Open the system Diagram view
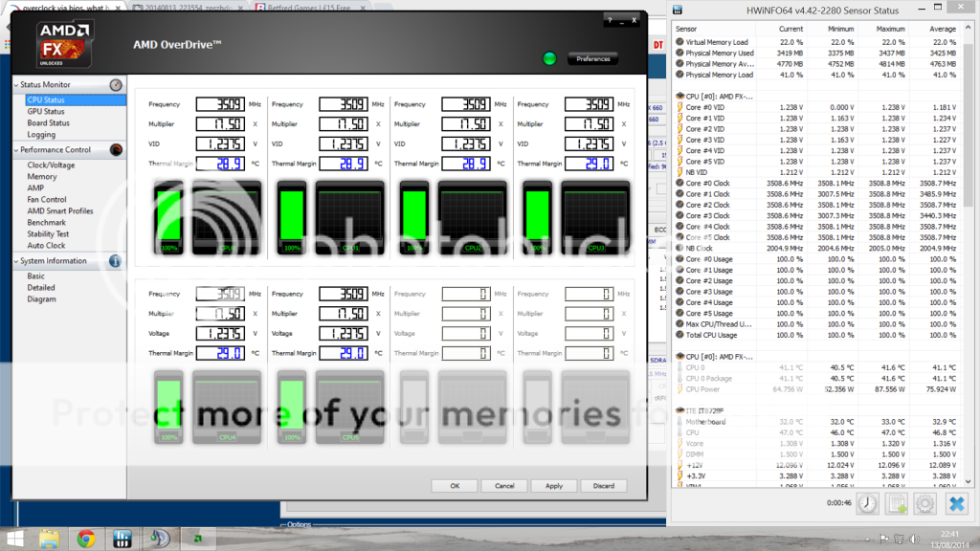The height and width of the screenshot is (551, 980). click(41, 299)
